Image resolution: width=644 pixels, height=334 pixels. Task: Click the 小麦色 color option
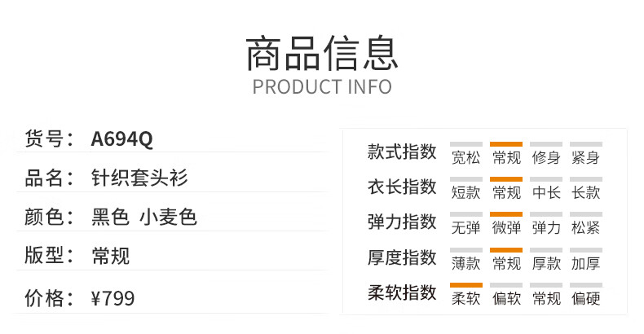(168, 217)
